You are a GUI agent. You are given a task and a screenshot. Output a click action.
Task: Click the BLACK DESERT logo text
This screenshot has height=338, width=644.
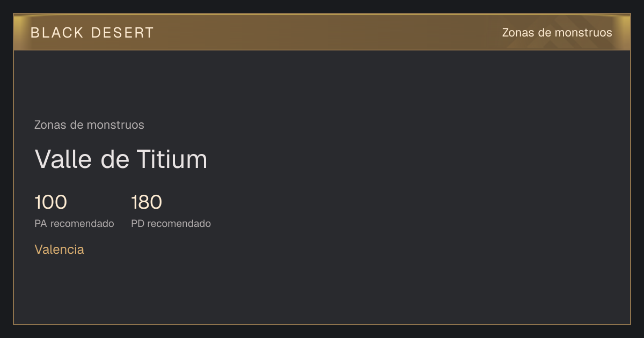[92, 33]
